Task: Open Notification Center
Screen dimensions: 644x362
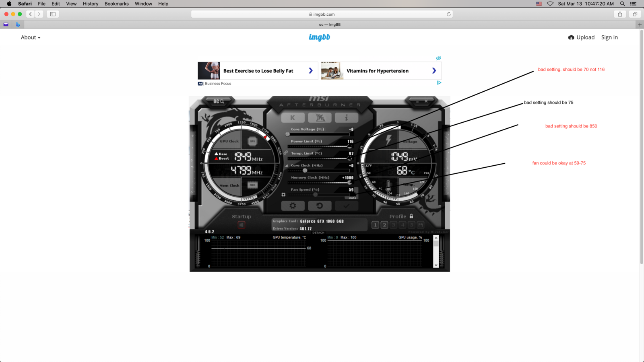Action: pos(633,4)
